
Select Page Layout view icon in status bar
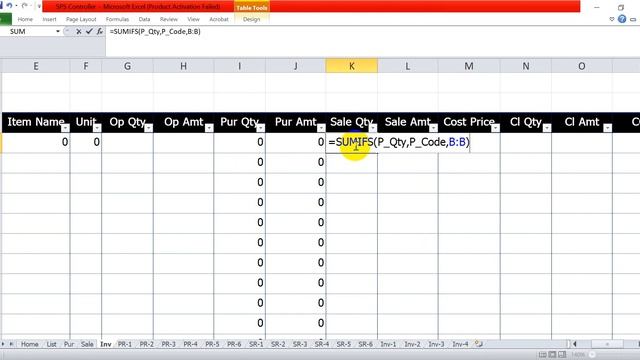coord(552,355)
